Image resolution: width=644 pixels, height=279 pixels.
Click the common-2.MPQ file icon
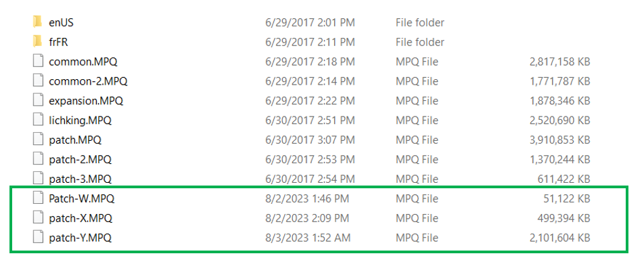click(x=37, y=81)
